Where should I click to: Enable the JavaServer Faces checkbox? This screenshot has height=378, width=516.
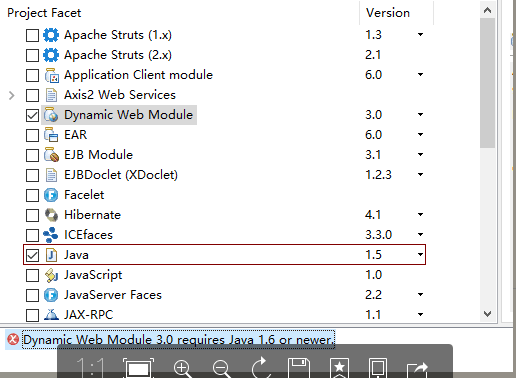tap(32, 295)
